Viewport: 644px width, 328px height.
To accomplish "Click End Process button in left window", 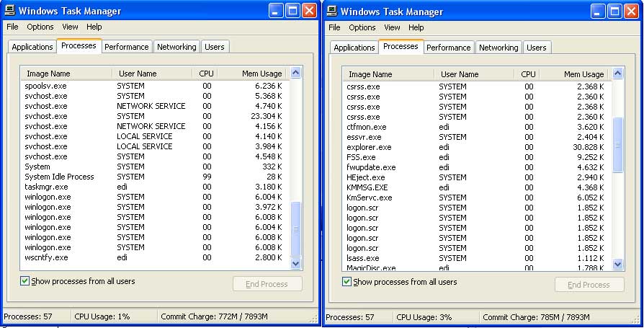I will point(267,284).
